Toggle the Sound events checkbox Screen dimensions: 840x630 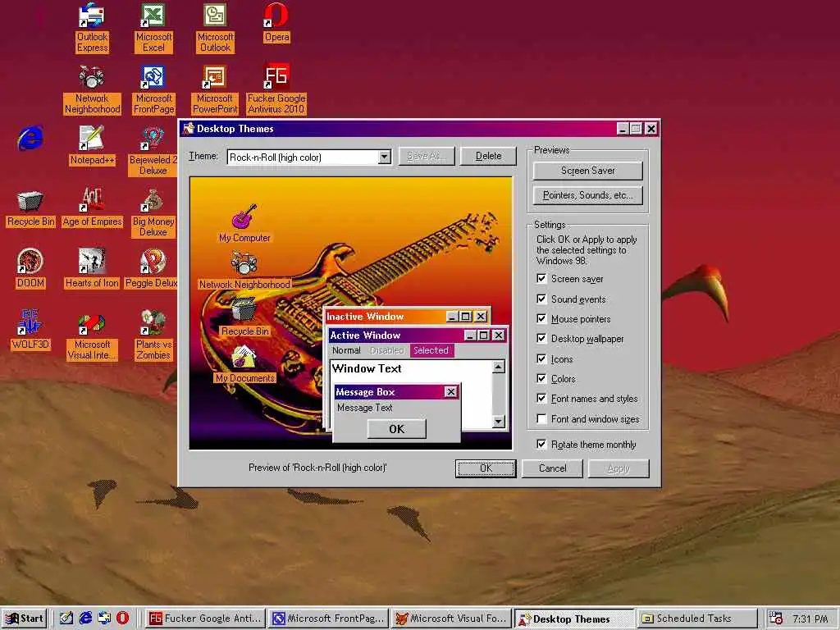541,299
